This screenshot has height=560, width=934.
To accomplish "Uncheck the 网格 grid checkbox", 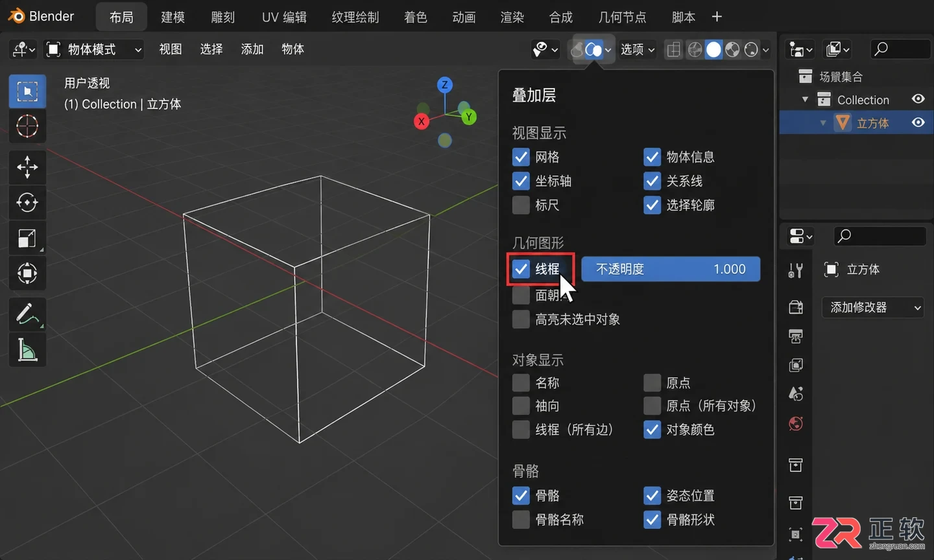I will click(521, 157).
